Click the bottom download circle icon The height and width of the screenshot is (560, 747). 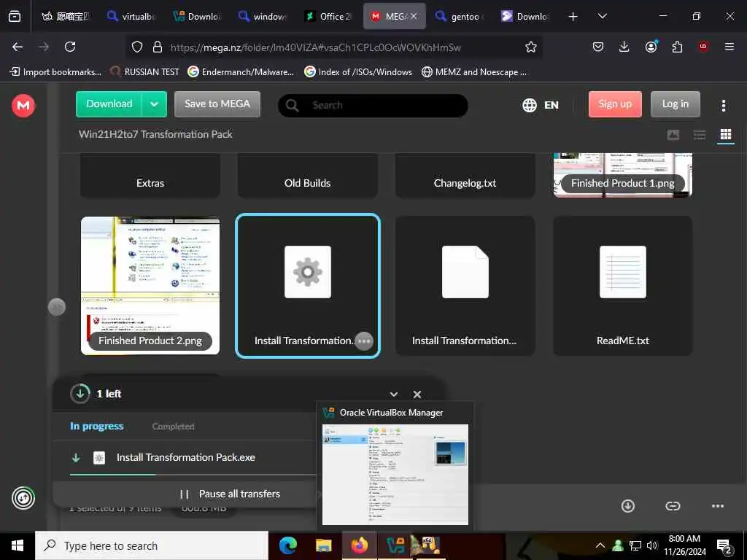628,506
